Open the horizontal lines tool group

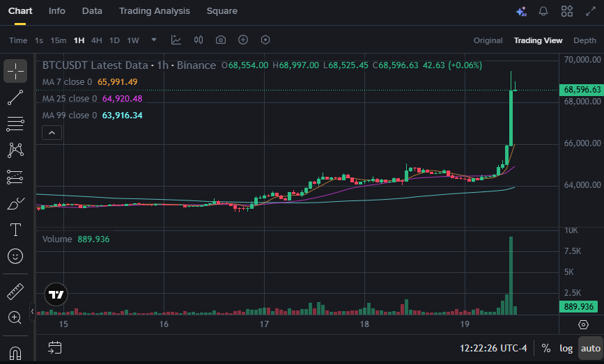(15, 124)
